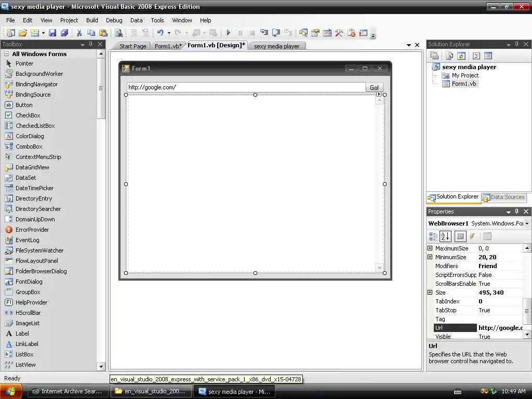Expand the MinimumSize property
The width and height of the screenshot is (532, 399).
click(430, 257)
